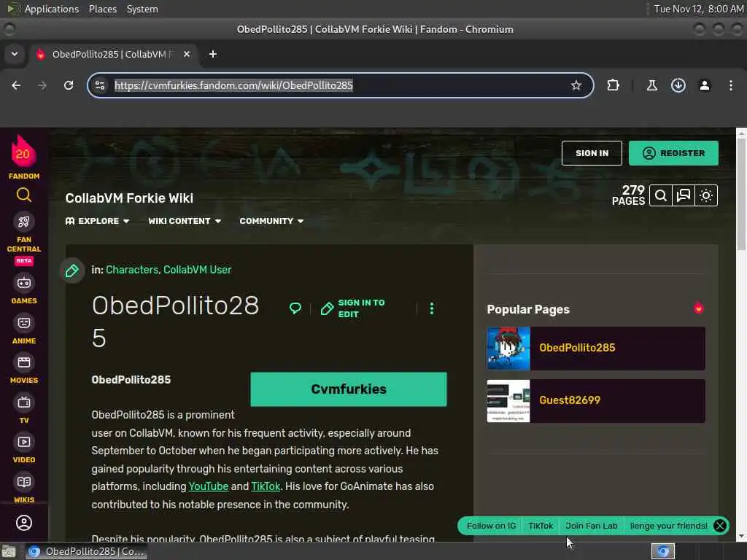Click the Sign In button
This screenshot has width=747, height=560.
(x=592, y=153)
